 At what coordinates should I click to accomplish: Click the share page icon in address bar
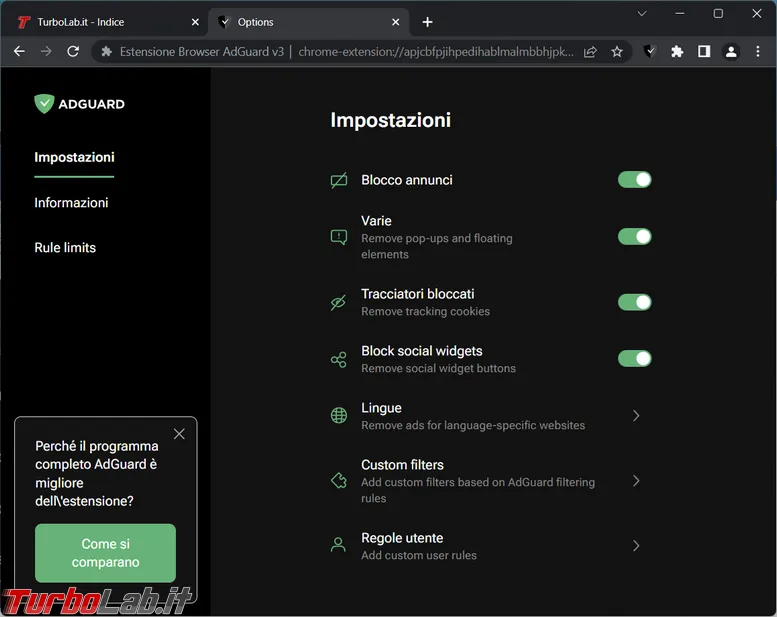(590, 52)
